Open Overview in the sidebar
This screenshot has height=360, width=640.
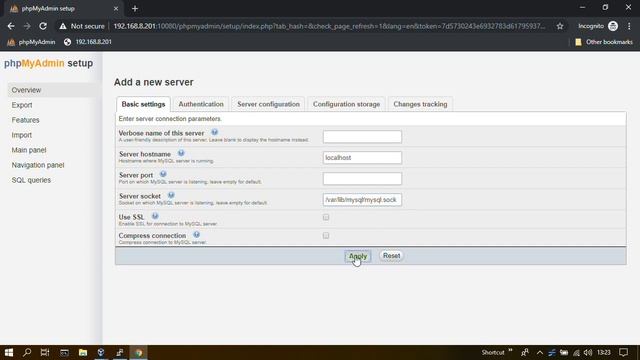click(x=26, y=90)
